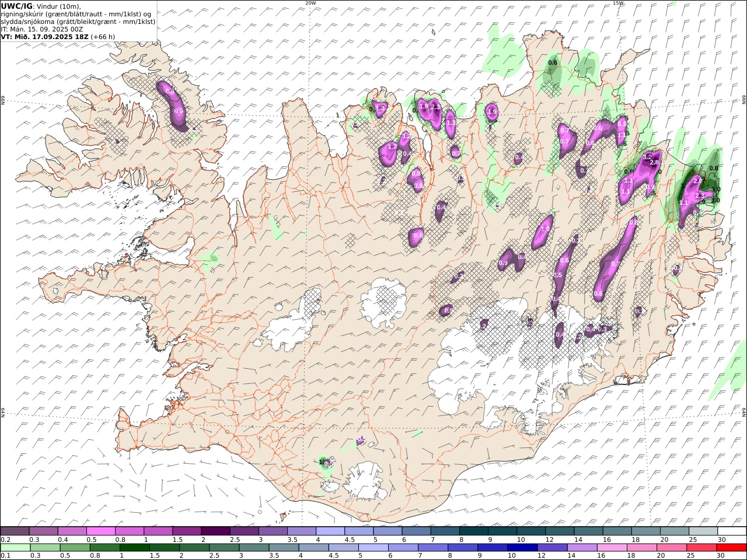747x560 pixels.
Task: Select the 16 pale pink rain scale swatch
Action: pos(612,548)
